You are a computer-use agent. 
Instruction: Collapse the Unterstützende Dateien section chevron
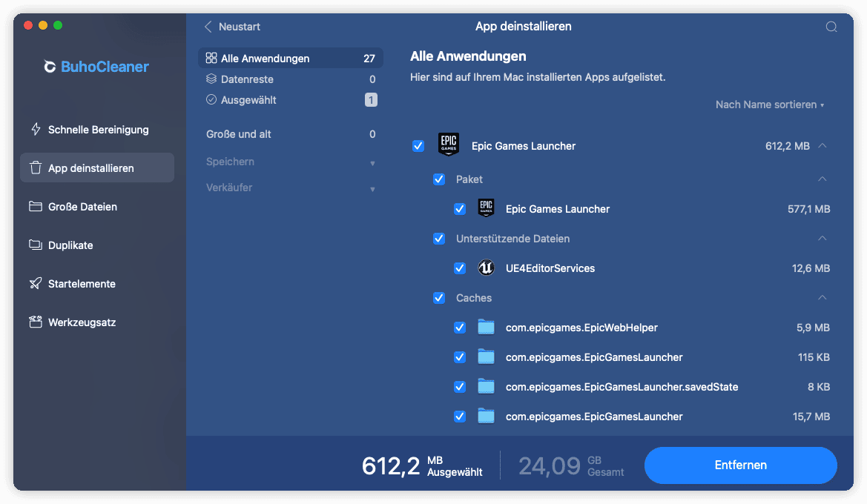tap(823, 238)
